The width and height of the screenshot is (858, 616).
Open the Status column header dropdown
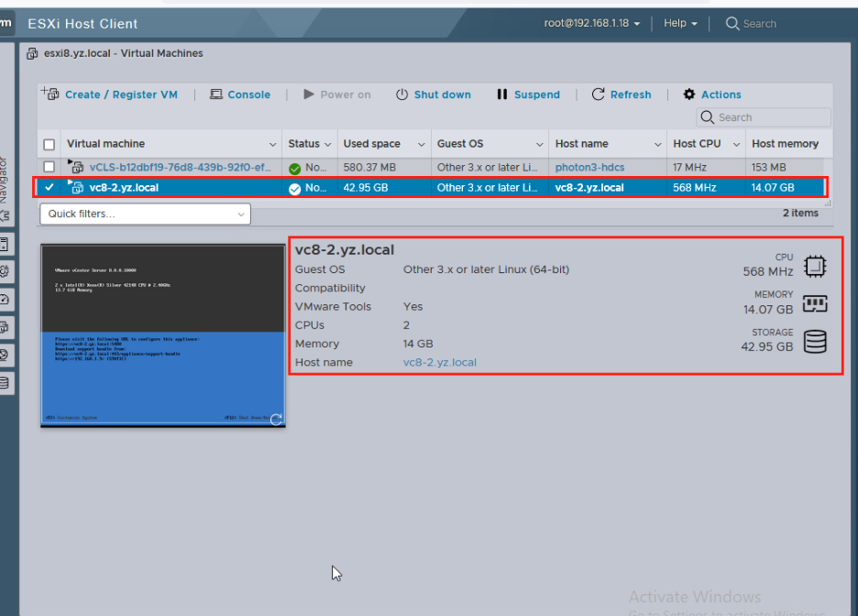point(326,144)
